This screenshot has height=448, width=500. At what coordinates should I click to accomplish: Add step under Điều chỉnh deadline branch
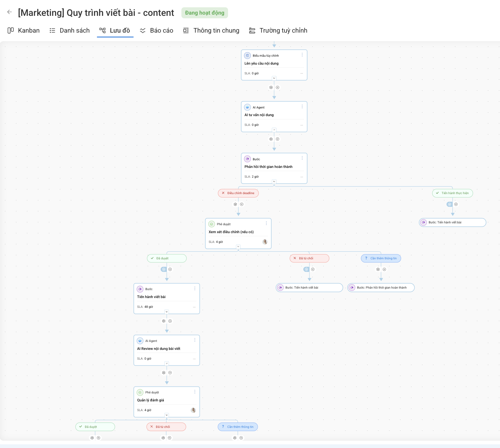[242, 204]
